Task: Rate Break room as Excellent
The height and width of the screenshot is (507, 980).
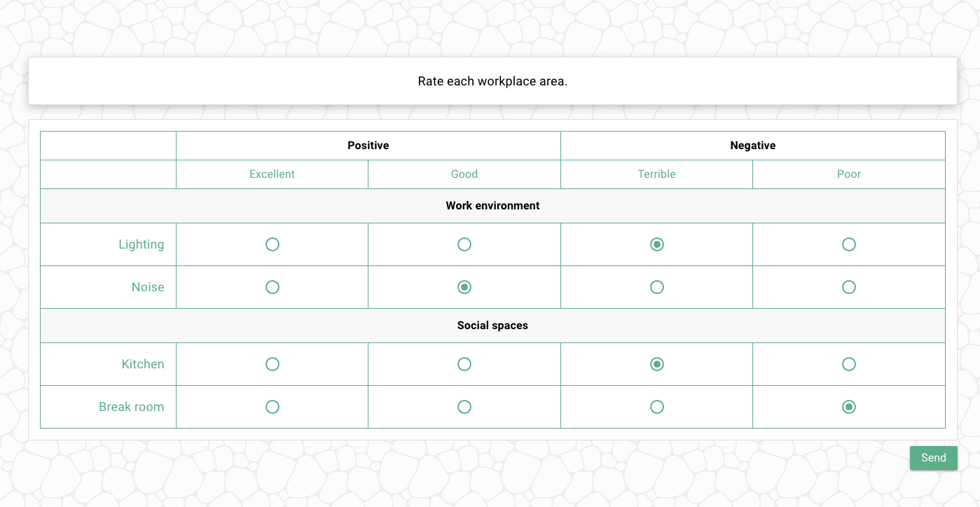Action: (x=272, y=407)
